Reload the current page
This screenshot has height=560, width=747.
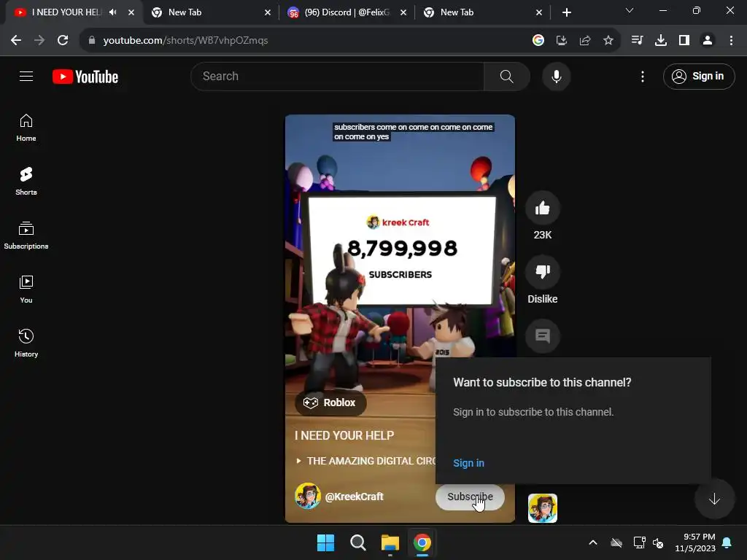tap(63, 41)
